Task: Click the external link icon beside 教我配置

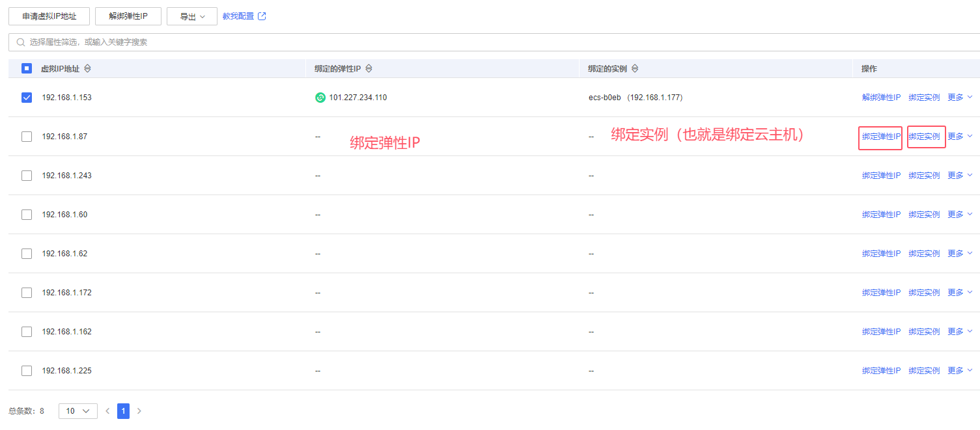Action: [262, 16]
